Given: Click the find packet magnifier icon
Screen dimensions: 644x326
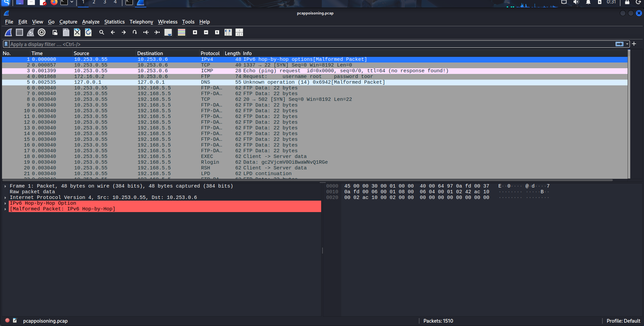Looking at the screenshot, I should coord(101,32).
